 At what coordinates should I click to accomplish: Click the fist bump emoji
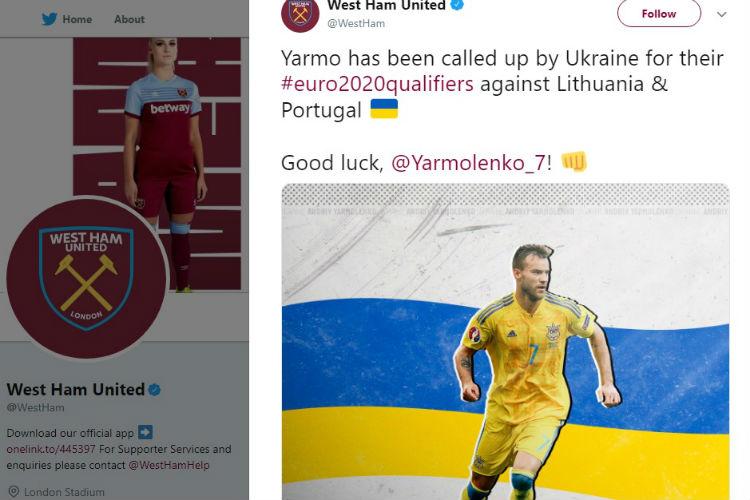pyautogui.click(x=574, y=161)
